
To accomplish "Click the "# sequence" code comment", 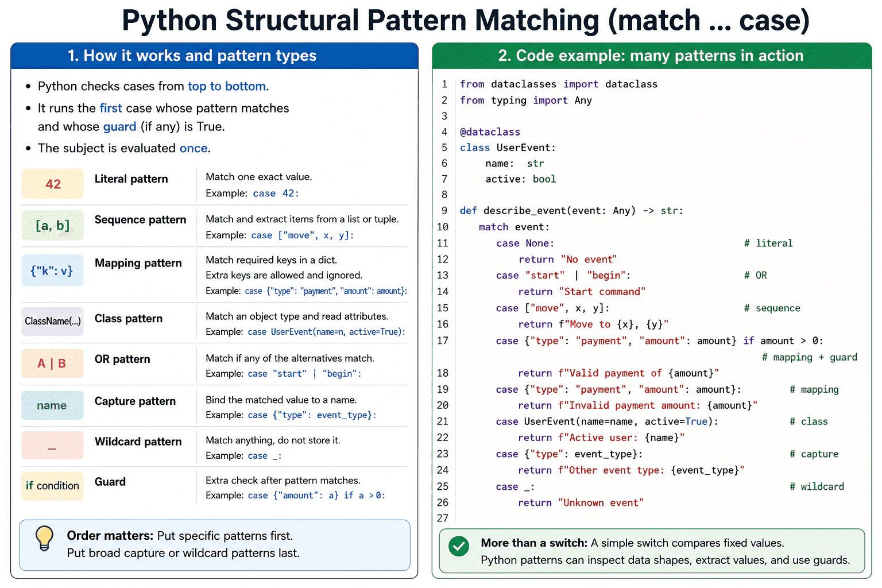I will (772, 308).
